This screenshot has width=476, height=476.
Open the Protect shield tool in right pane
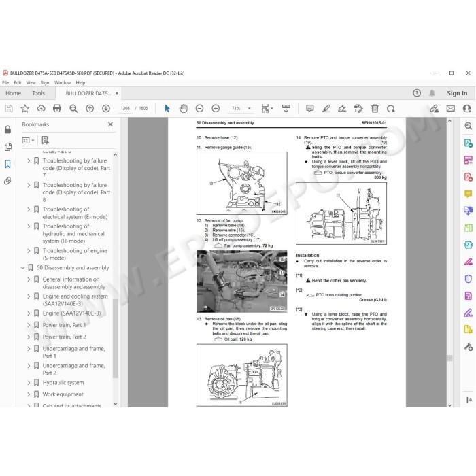[x=468, y=279]
